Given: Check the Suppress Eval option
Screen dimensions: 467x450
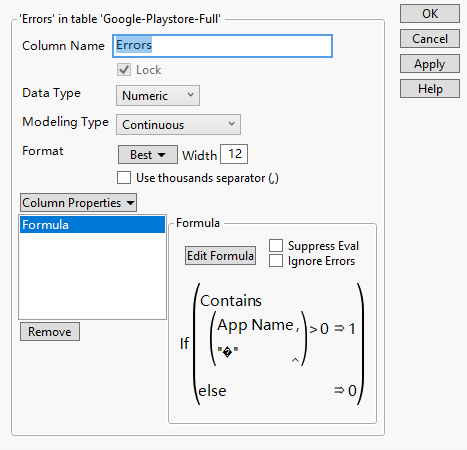Looking at the screenshot, I should [x=276, y=246].
